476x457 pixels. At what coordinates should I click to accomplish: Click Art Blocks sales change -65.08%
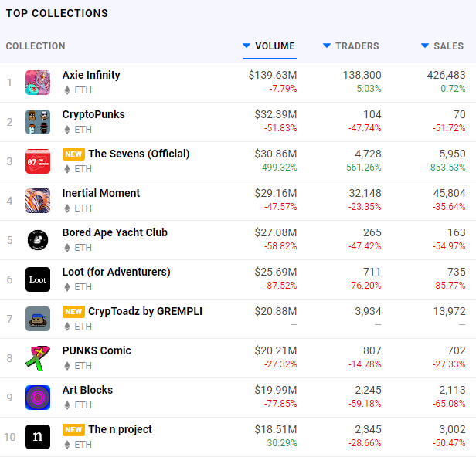click(449, 404)
